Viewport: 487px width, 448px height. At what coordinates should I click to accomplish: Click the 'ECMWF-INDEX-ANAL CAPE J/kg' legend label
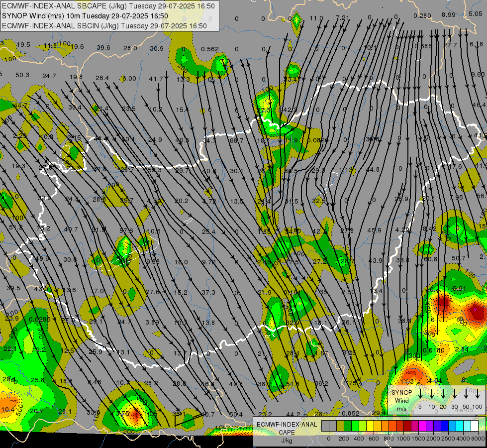(287, 432)
